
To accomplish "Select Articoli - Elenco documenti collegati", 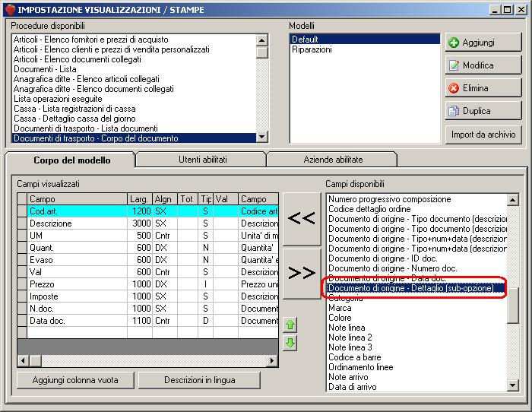I will click(x=134, y=59).
